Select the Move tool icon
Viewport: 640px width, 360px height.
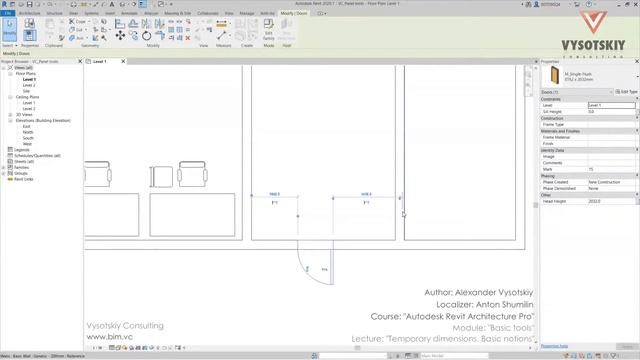point(120,36)
